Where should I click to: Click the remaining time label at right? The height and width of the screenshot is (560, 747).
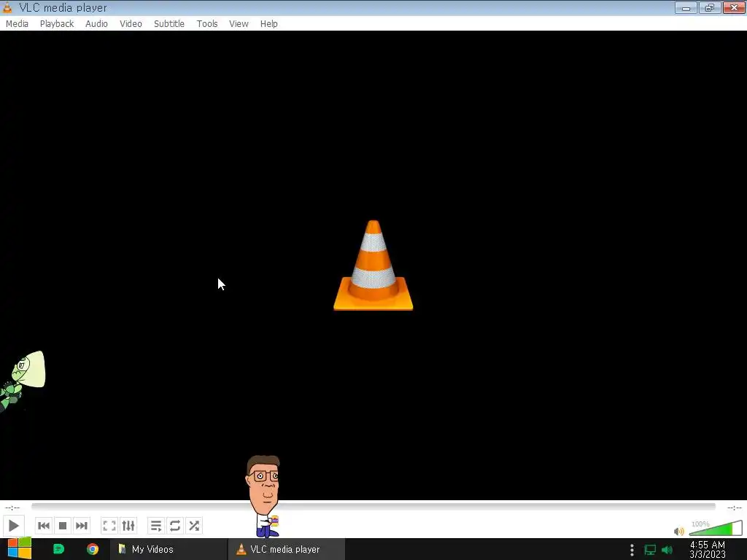(734, 507)
